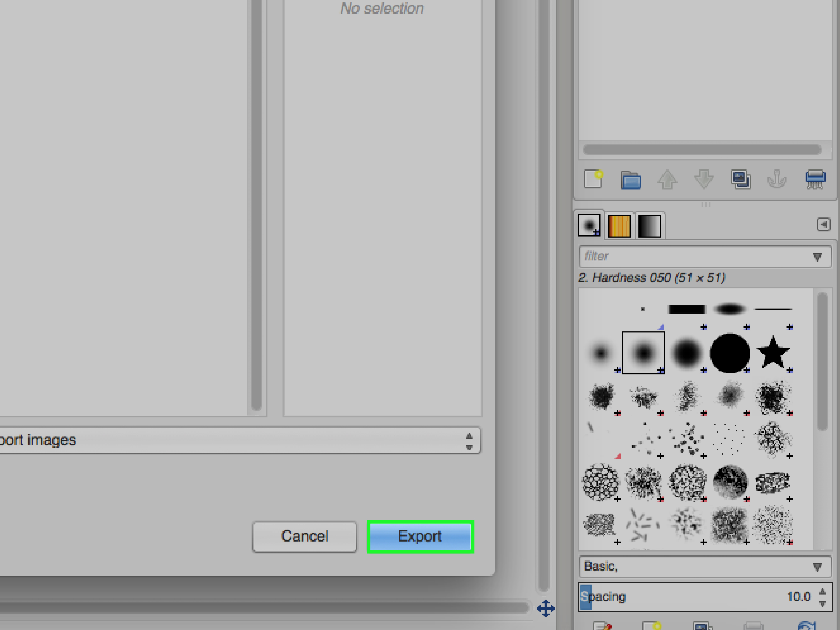
Task: Create a new layer group folder icon
Action: click(x=630, y=180)
